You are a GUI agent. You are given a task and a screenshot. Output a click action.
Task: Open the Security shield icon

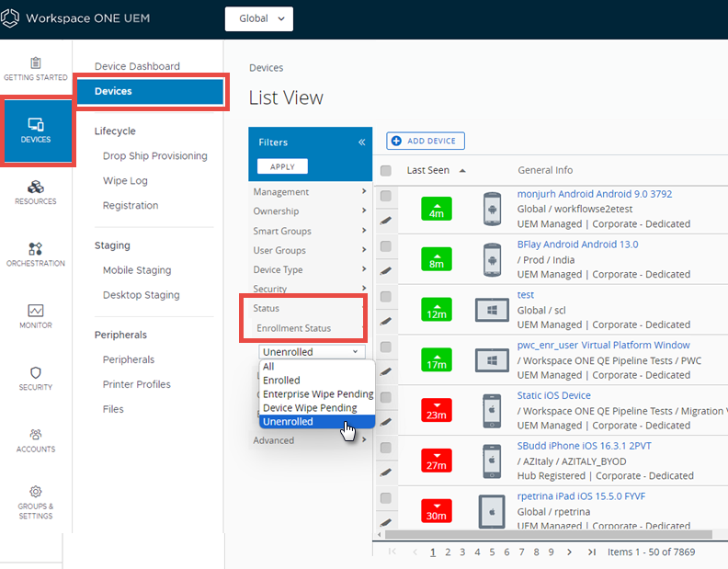pos(36,372)
